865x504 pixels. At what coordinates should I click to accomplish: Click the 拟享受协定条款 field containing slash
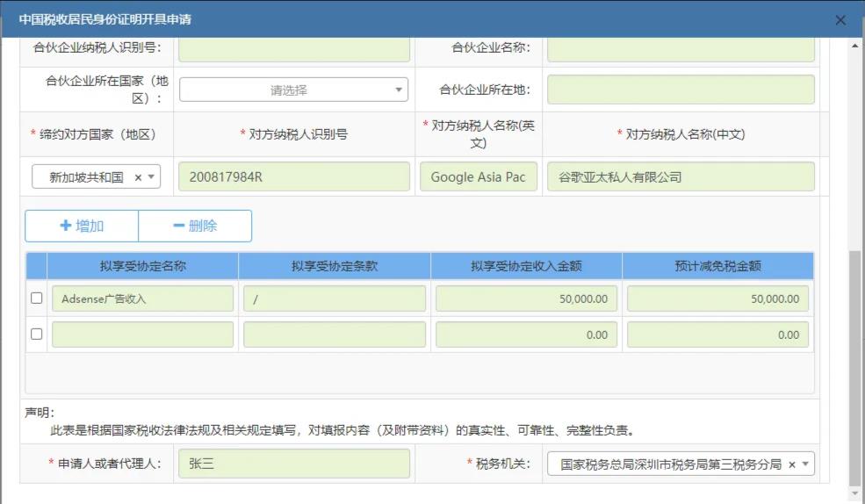click(x=335, y=299)
